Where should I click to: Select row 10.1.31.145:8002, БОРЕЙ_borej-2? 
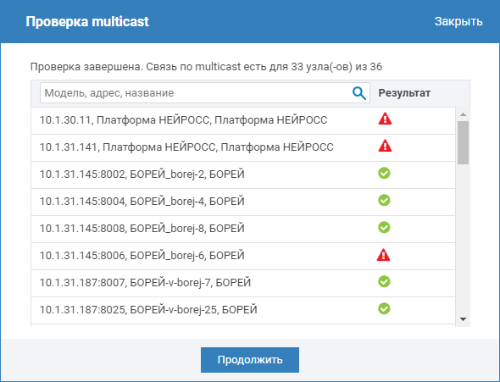coord(243,175)
